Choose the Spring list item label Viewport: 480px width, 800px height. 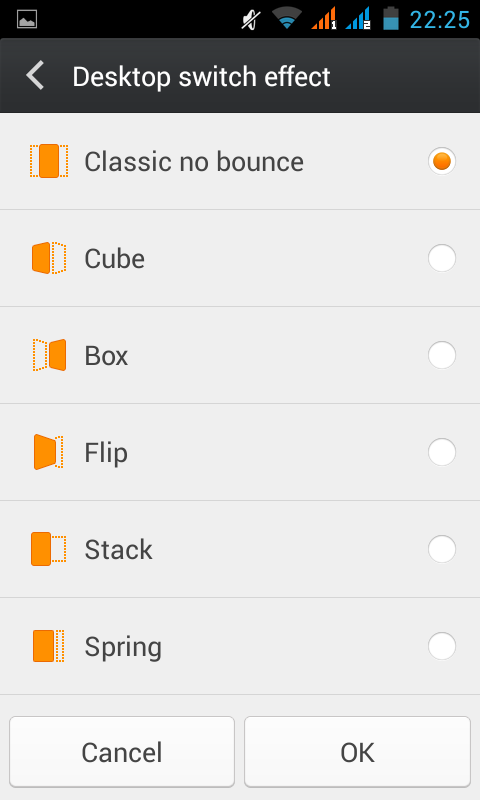coord(123,647)
